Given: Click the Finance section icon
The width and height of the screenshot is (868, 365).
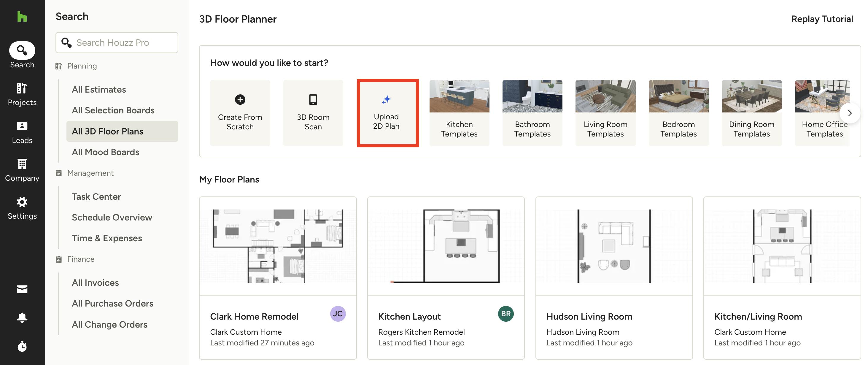Looking at the screenshot, I should pos(59,259).
